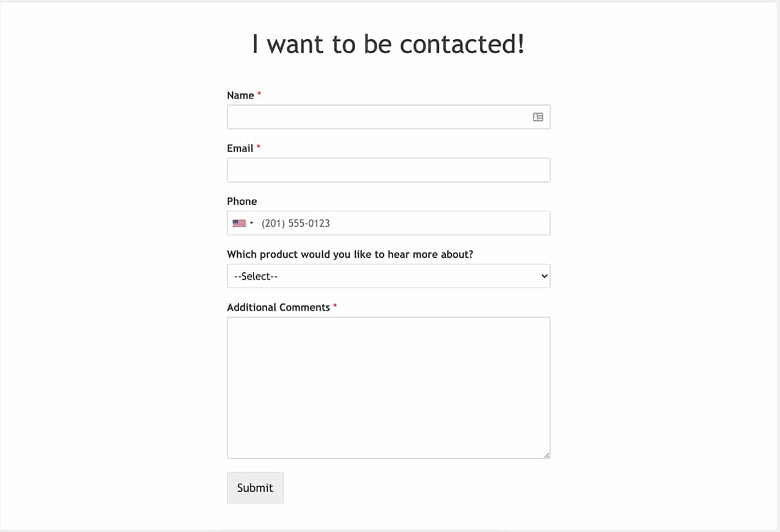Screen dimensions: 780x532
Task: Click the red required asterisk next to Email
Action: click(x=259, y=147)
